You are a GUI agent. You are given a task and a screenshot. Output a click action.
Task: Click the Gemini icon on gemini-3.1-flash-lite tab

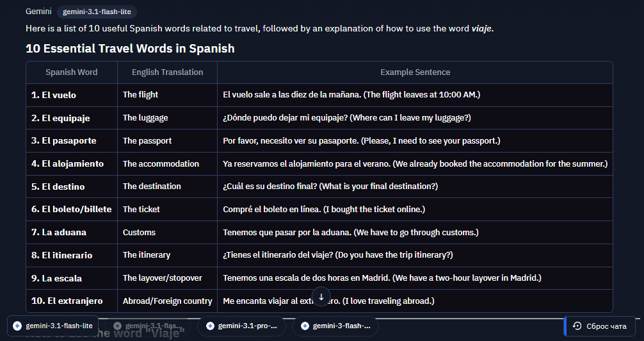point(17,326)
